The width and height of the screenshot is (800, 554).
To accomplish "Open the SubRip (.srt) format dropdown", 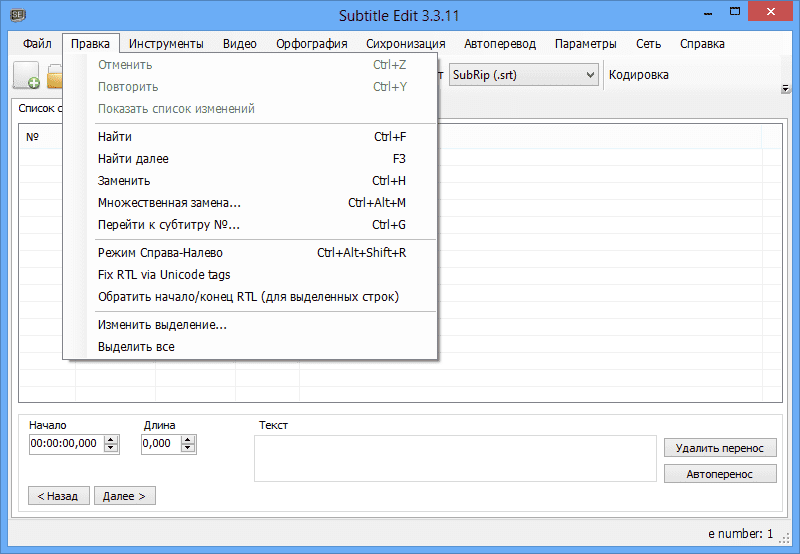I will coord(522,75).
